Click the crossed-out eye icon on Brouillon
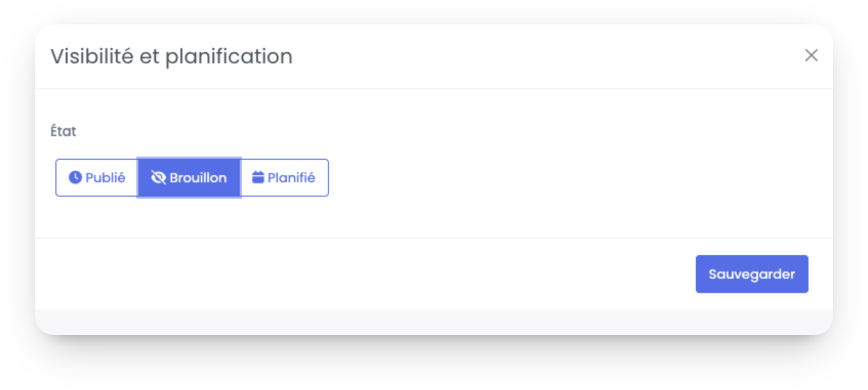 159,178
